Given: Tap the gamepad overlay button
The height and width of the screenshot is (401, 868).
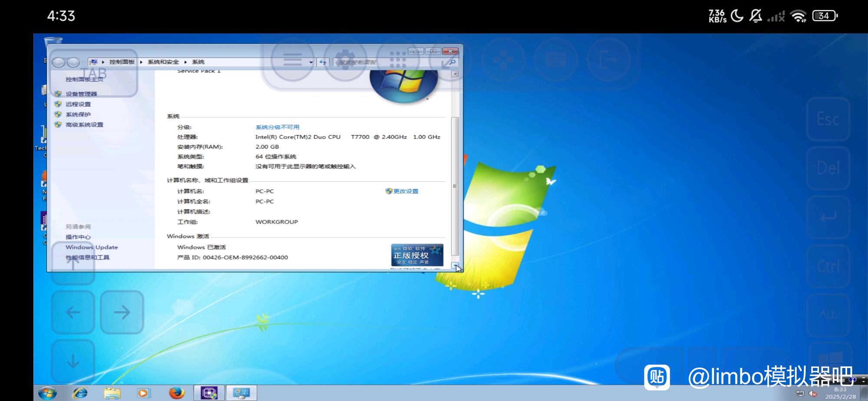Looking at the screenshot, I should coord(503,60).
